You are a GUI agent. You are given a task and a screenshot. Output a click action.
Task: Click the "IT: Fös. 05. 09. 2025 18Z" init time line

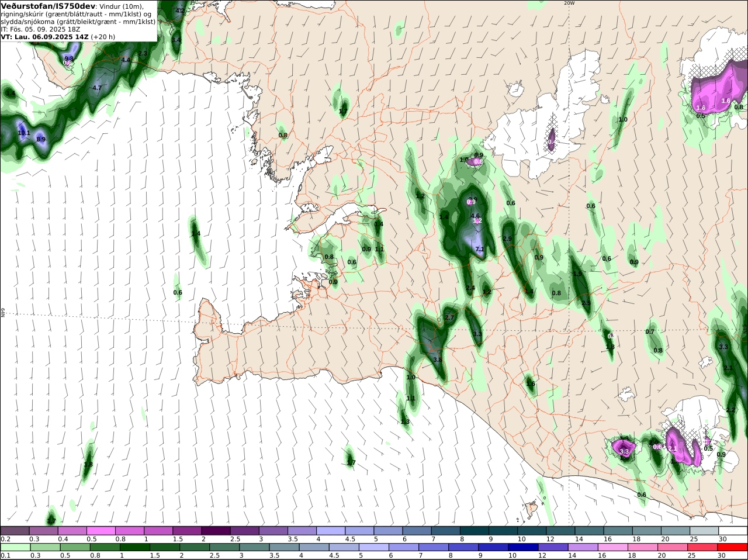point(41,29)
